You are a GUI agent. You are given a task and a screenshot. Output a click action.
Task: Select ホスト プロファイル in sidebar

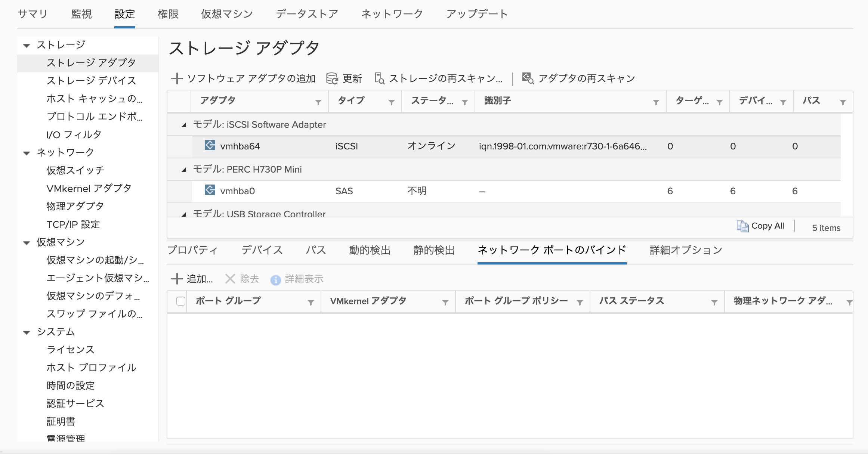[x=91, y=368]
